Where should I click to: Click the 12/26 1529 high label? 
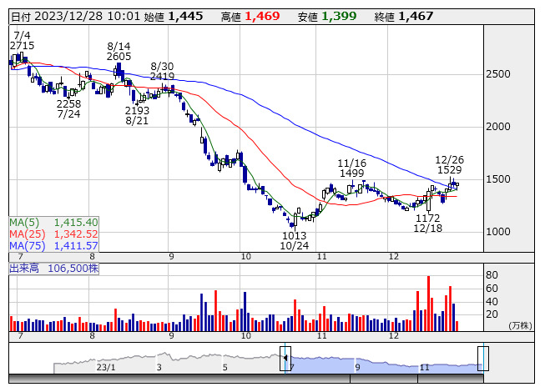[x=449, y=164]
